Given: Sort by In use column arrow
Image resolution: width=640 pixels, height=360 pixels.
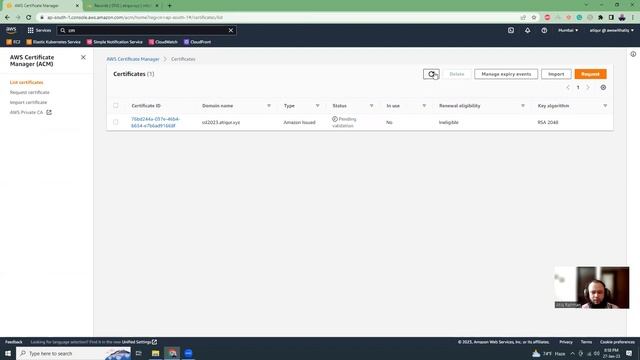Looking at the screenshot, I should 424,106.
